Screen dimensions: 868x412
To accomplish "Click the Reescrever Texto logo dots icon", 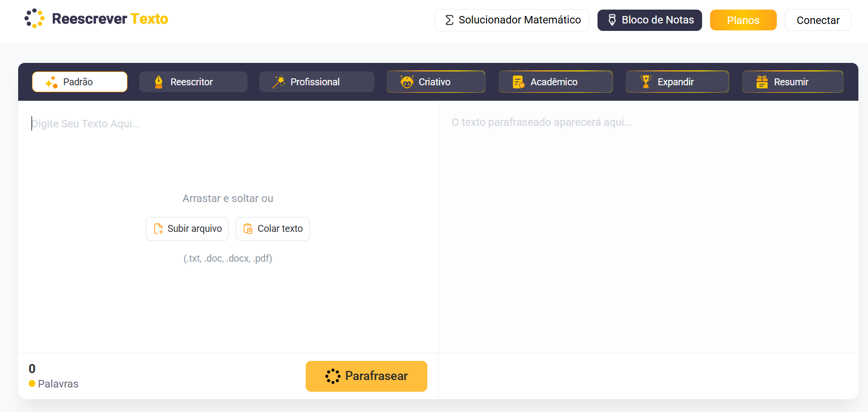I will click(x=35, y=19).
